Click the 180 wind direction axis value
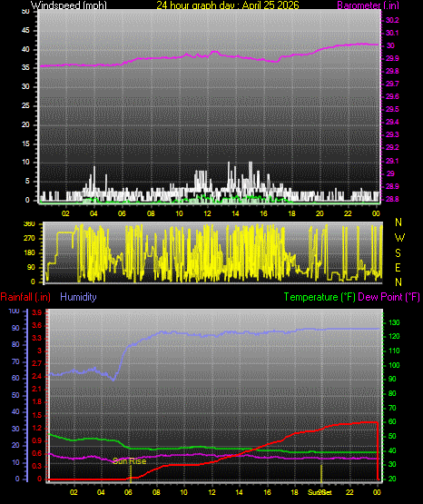The image size is (423, 504). coord(29,253)
